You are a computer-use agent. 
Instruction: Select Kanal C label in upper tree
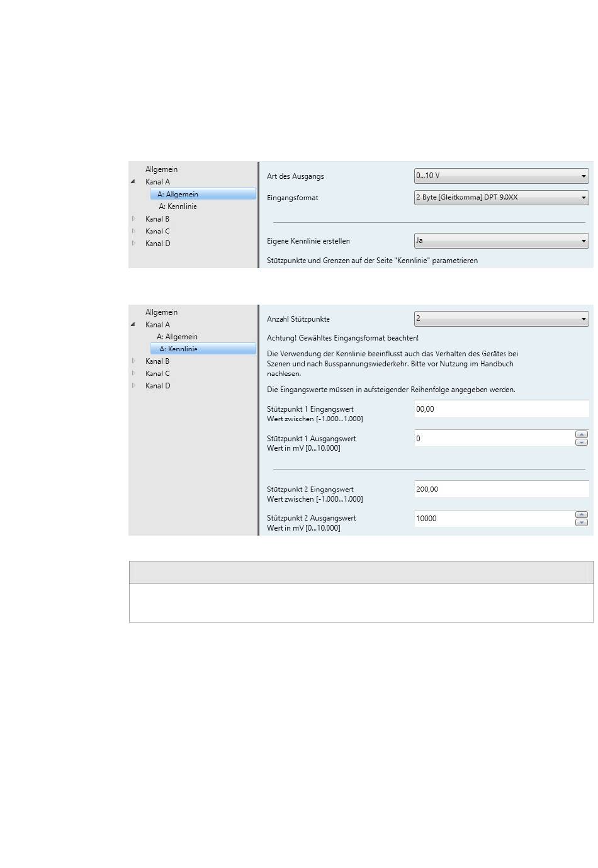click(x=157, y=231)
